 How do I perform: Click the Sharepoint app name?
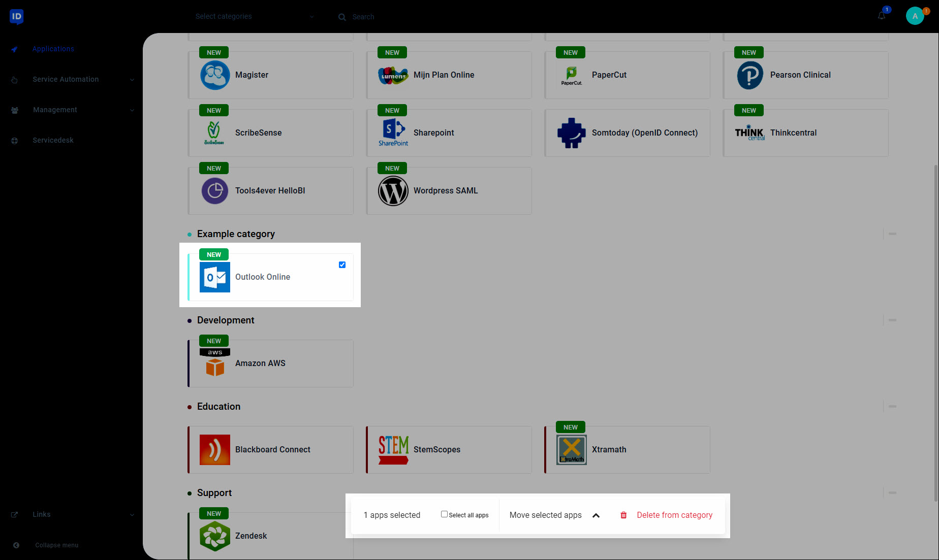[434, 133]
